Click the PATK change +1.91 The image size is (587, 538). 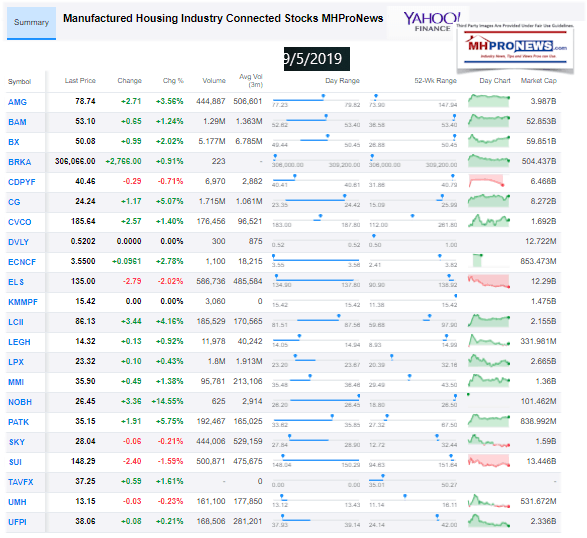(131, 421)
